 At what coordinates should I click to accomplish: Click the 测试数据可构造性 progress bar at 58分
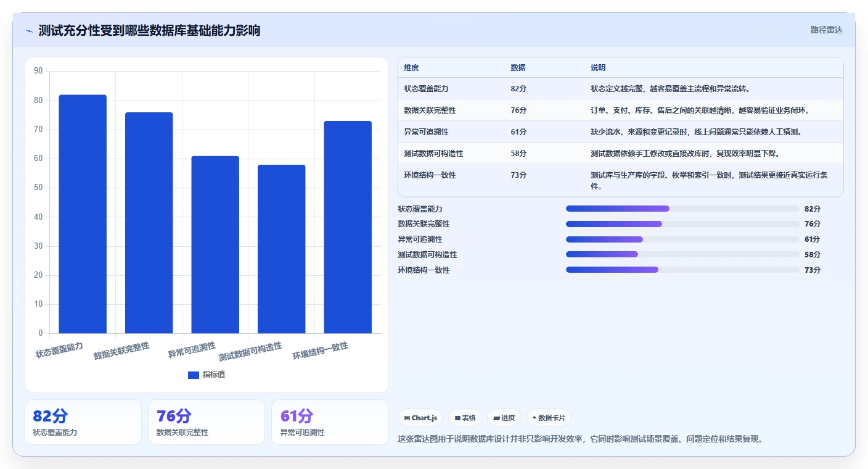point(682,254)
